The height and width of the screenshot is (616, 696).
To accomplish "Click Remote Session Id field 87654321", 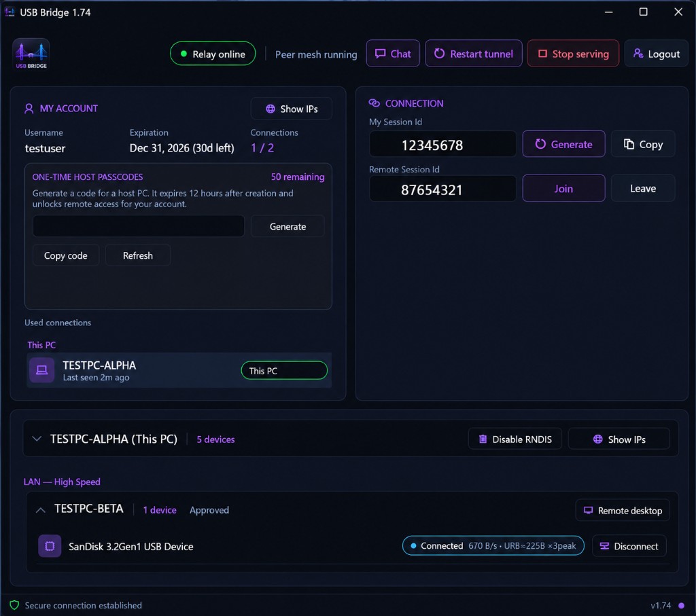I will coord(442,189).
